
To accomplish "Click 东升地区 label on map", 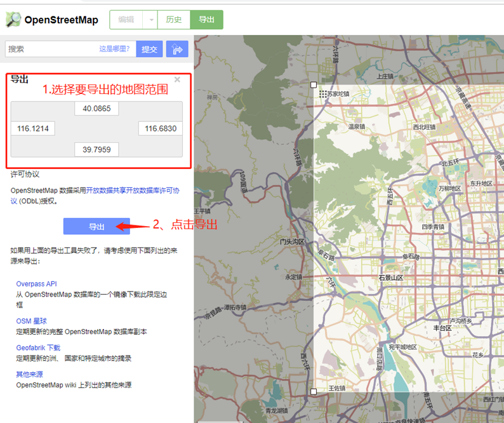I will (x=481, y=184).
